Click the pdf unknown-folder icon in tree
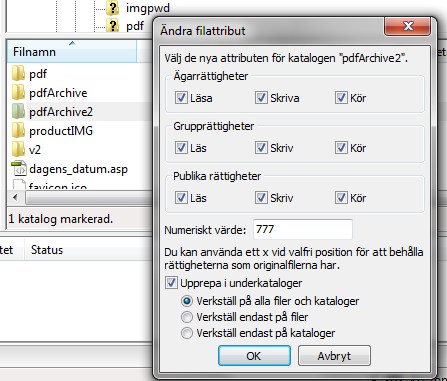 (x=113, y=25)
